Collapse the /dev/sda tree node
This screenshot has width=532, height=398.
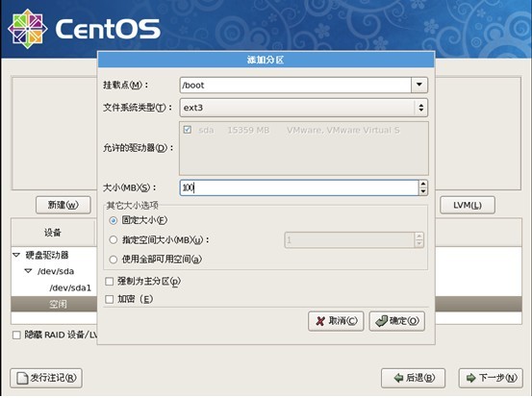pyautogui.click(x=29, y=271)
